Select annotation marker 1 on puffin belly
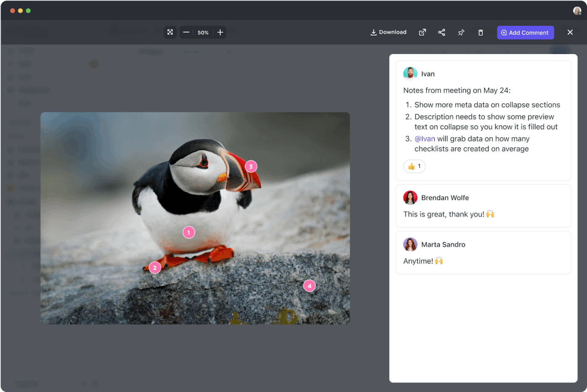The height and width of the screenshot is (392, 587). coord(189,232)
